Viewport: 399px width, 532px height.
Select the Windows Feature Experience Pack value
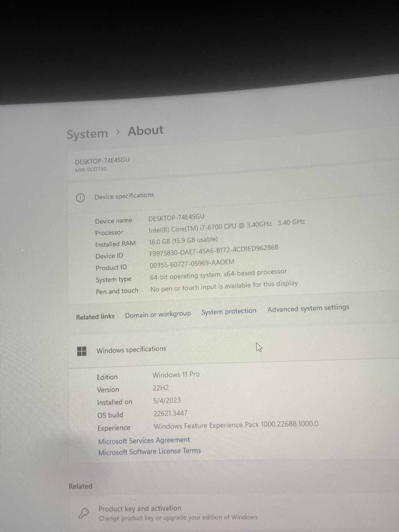[236, 425]
